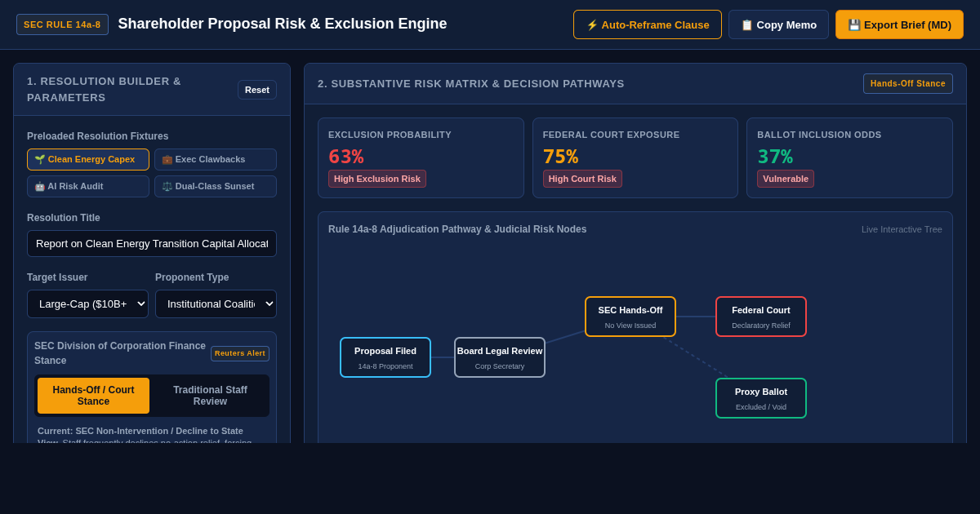Load the Dual-Class Sunset fixture
Viewport: 980px width, 514px height.
(x=216, y=187)
